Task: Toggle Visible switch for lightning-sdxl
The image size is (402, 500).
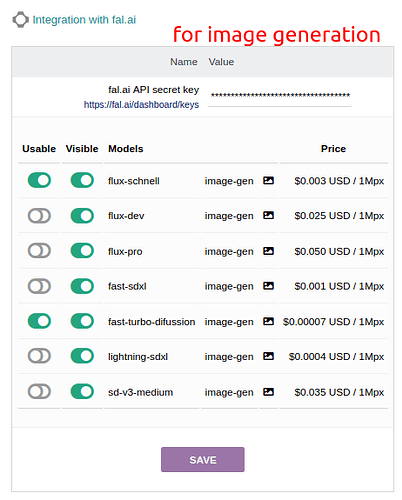Action: tap(82, 356)
